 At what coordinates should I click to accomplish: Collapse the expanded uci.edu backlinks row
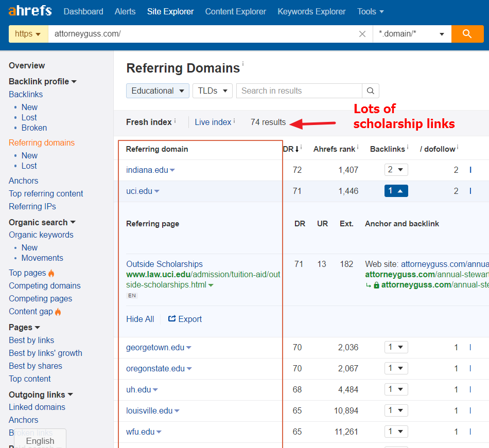[396, 191]
